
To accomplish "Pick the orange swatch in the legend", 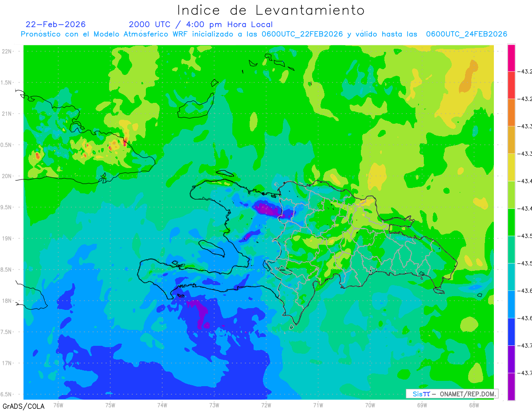I will pos(511,113).
